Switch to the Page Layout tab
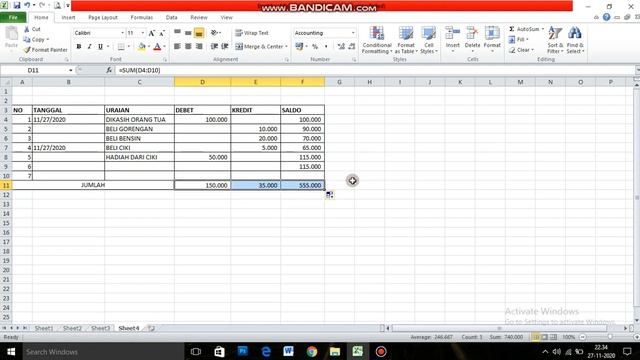 103,18
